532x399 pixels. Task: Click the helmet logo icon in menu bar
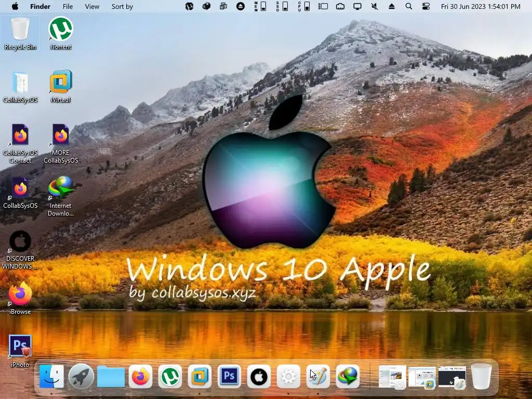189,6
